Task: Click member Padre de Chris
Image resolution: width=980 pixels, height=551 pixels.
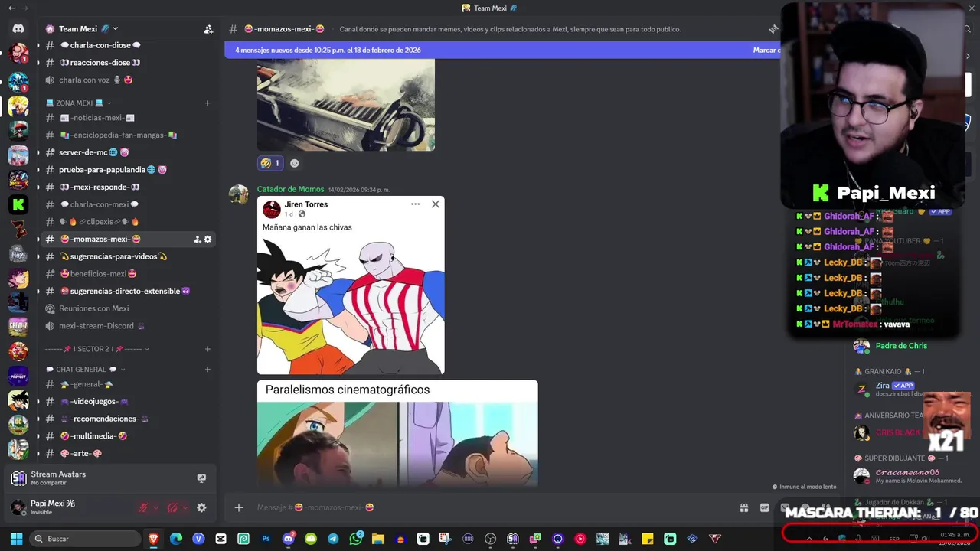Action: (x=901, y=346)
